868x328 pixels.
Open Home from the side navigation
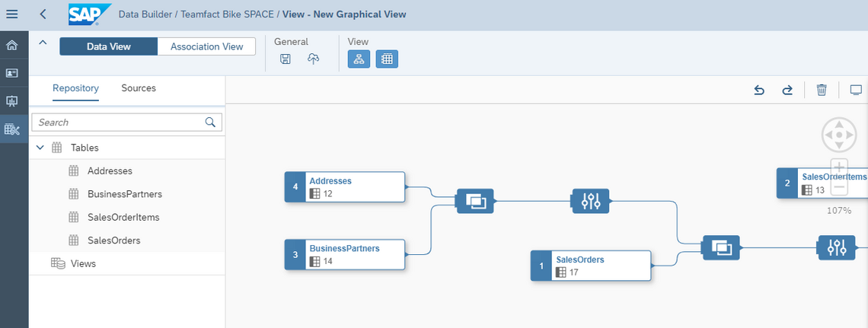(11, 46)
